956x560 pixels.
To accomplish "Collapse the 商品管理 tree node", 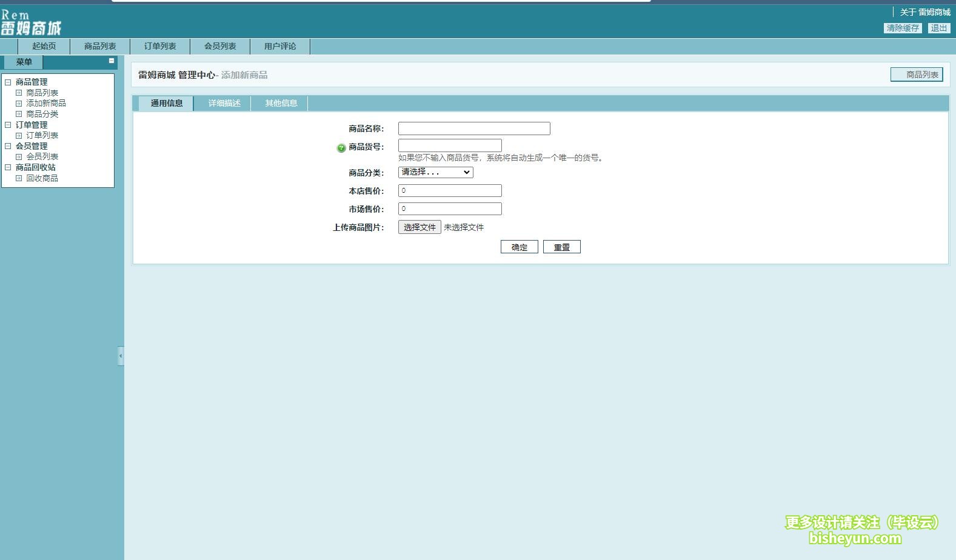I will 8,82.
